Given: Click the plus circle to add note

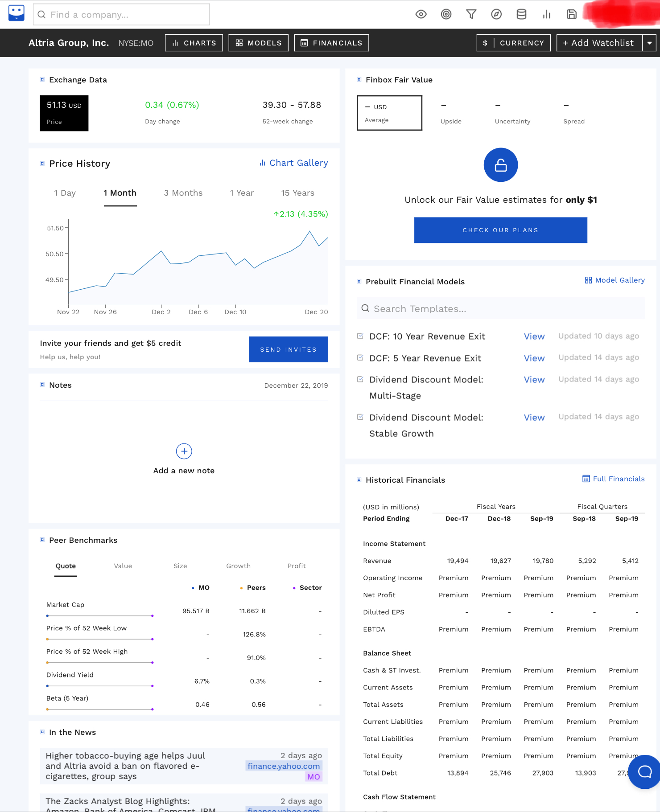Looking at the screenshot, I should [x=184, y=451].
